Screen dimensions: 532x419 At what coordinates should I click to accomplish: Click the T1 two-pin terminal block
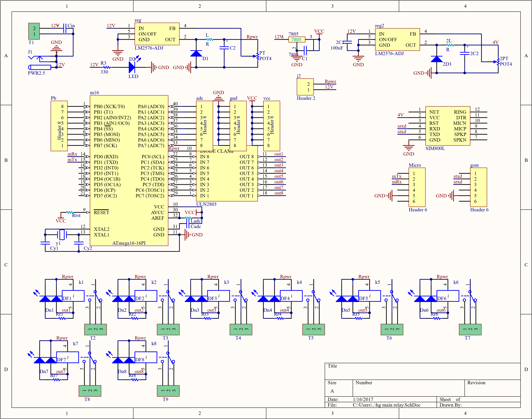(x=34, y=31)
